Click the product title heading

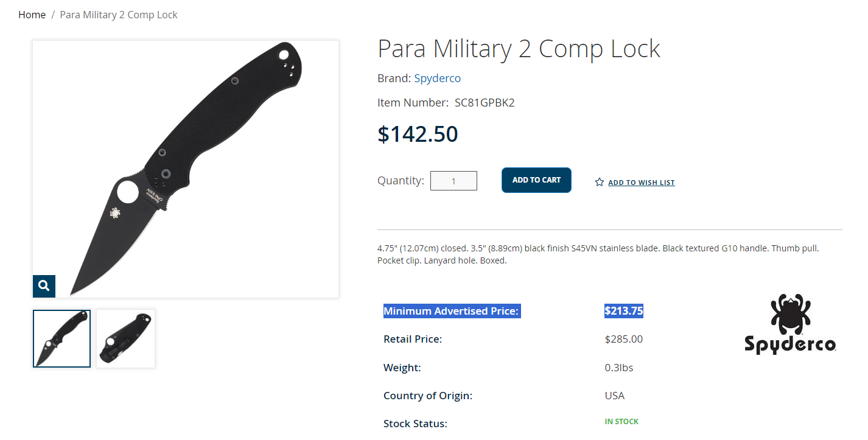click(519, 49)
